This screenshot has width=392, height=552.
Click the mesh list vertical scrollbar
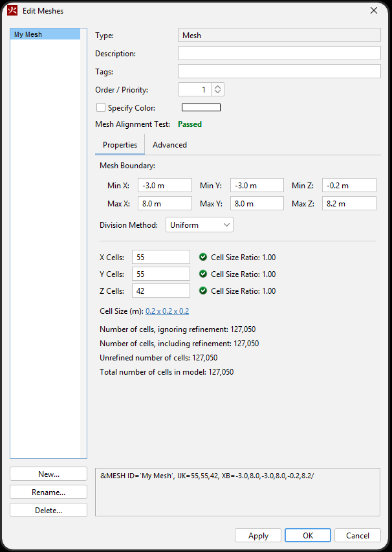pos(83,243)
